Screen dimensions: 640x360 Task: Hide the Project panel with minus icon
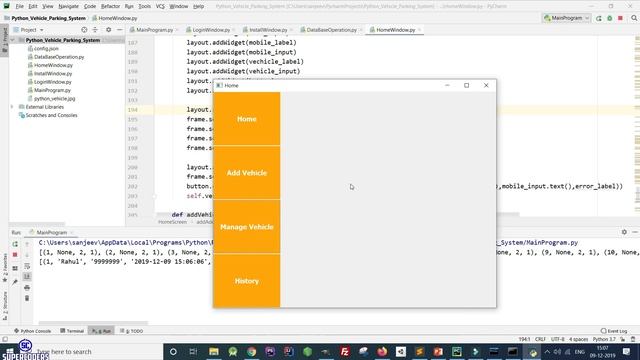[x=120, y=30]
